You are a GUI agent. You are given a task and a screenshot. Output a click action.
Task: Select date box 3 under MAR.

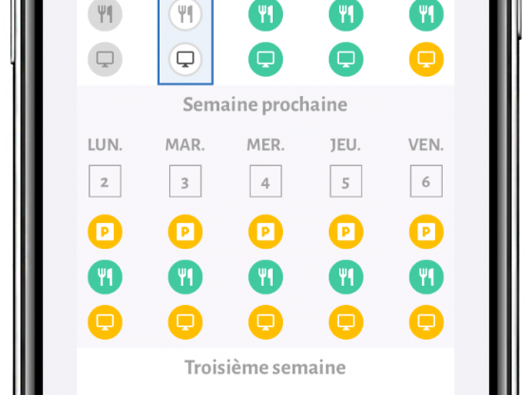[x=185, y=181]
